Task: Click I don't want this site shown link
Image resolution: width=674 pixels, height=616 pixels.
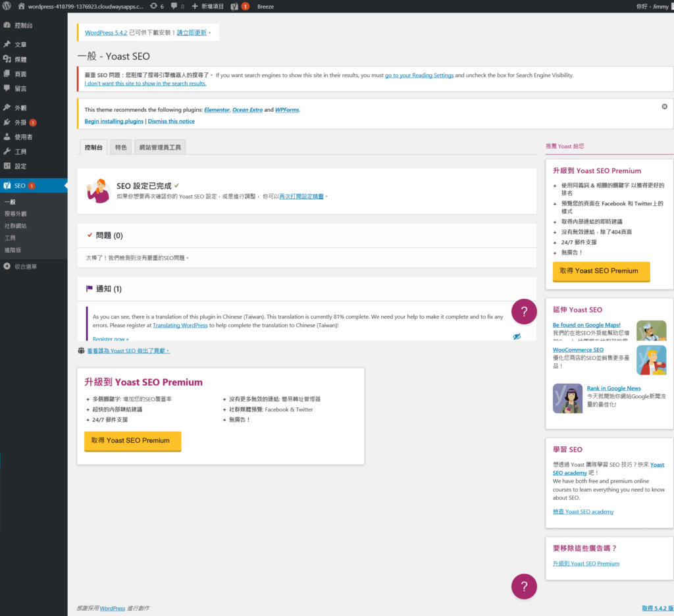Action: [x=145, y=84]
